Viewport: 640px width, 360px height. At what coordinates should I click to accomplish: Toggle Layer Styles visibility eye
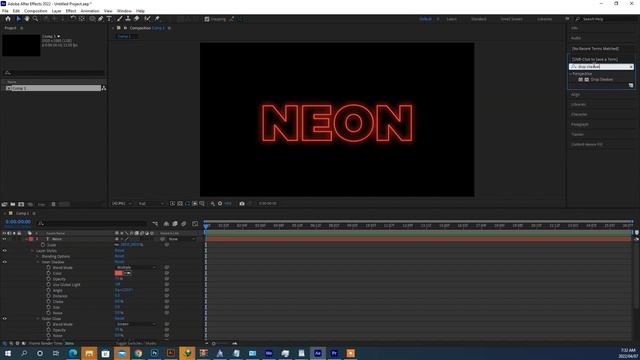[x=4, y=251]
